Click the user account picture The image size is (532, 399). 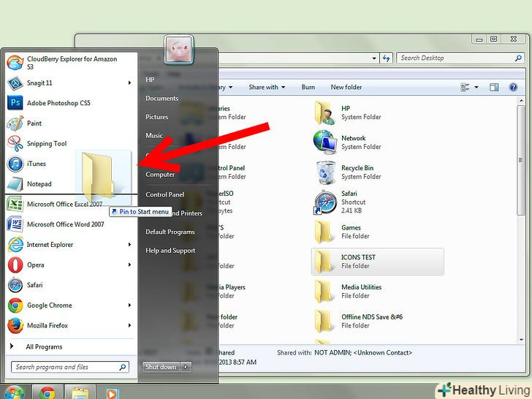178,50
